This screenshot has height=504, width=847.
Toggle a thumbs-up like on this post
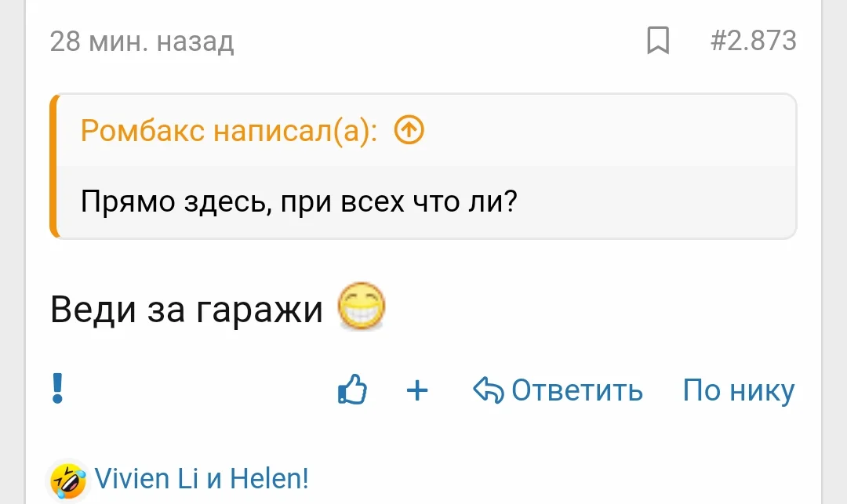coord(354,388)
